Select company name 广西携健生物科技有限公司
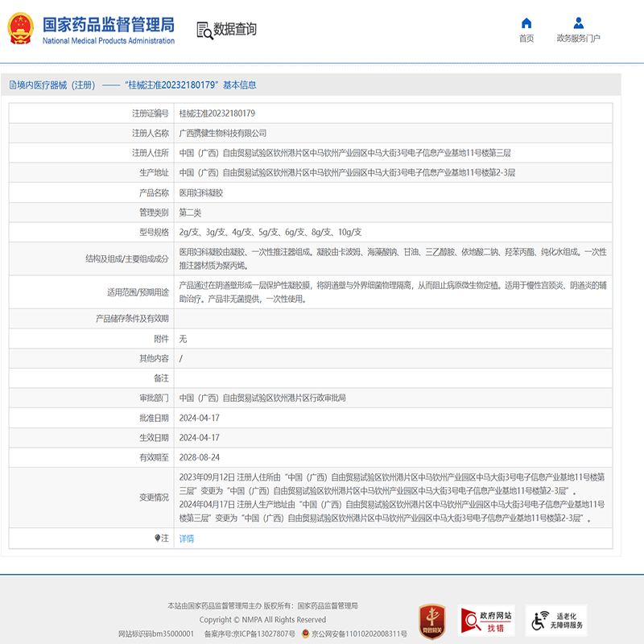This screenshot has width=644, height=644. coord(223,133)
